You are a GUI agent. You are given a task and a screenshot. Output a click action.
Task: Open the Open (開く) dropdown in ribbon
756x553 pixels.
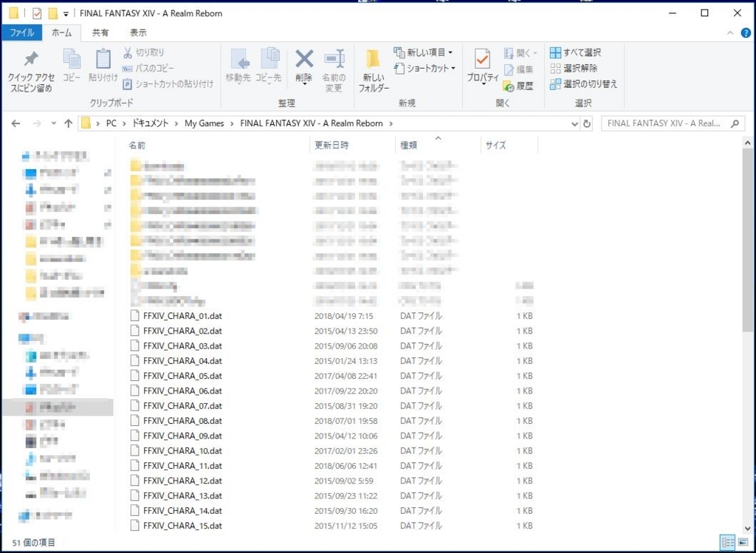point(520,52)
